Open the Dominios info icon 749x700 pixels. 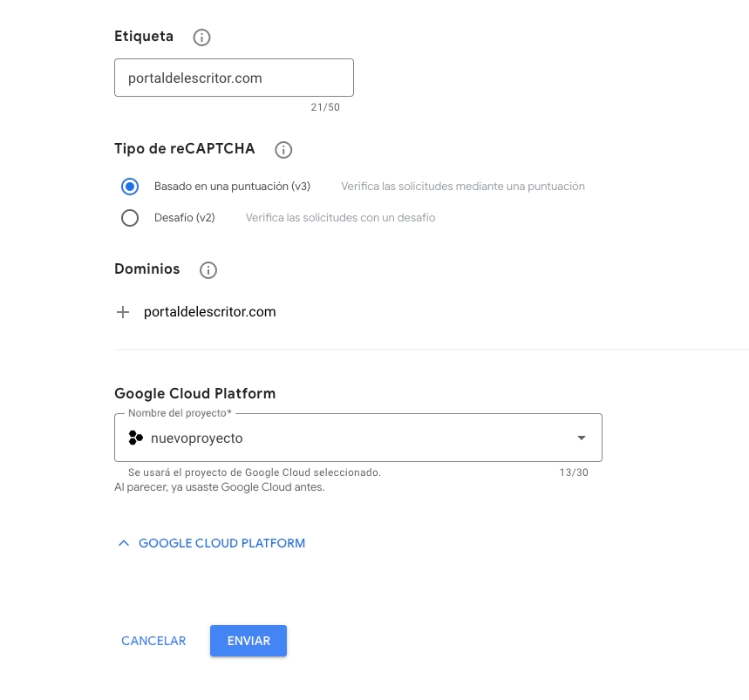coord(208,270)
